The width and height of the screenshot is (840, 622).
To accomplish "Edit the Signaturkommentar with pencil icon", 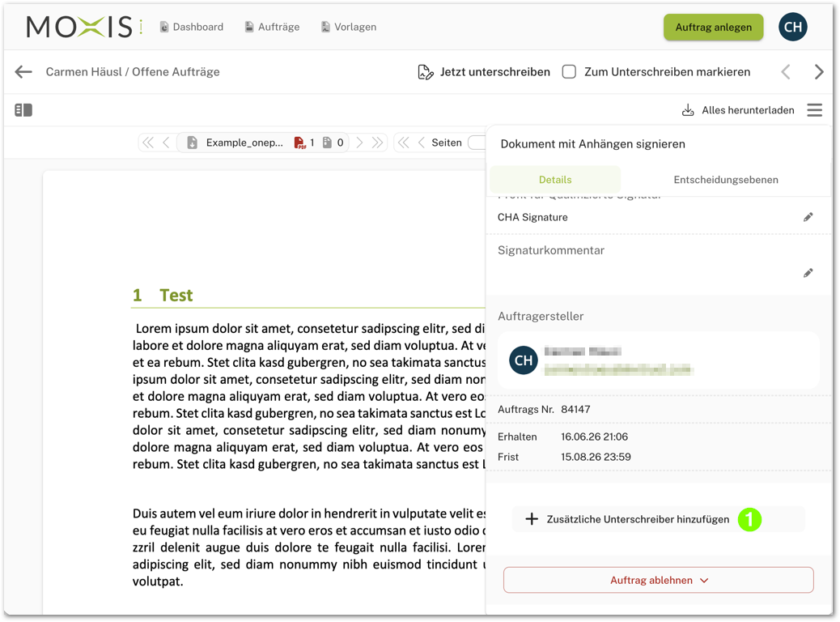I will [808, 274].
